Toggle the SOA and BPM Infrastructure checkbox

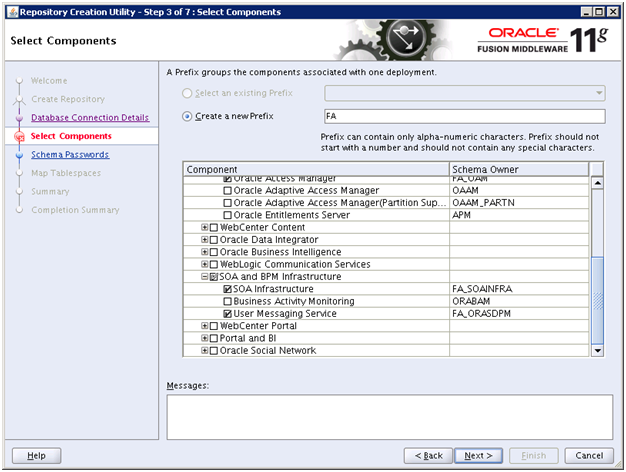click(214, 277)
